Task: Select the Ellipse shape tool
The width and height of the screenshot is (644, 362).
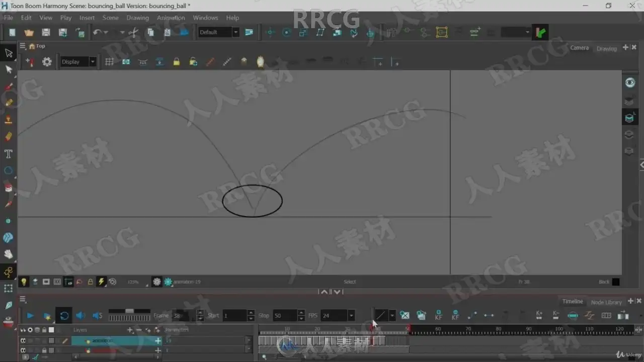Action: tap(9, 170)
